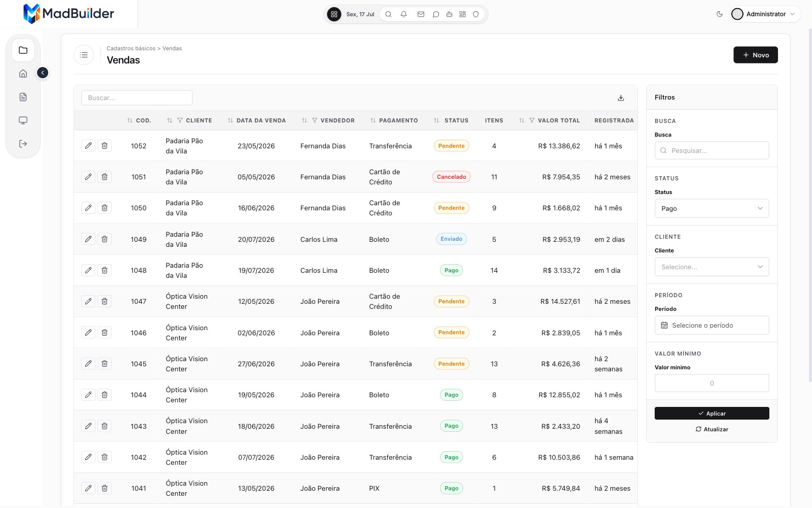Click the Novo button

pyautogui.click(x=755, y=55)
